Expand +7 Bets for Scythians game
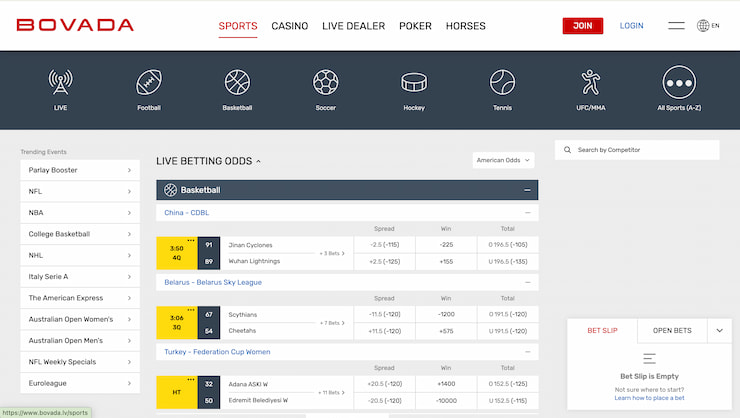 (332, 323)
